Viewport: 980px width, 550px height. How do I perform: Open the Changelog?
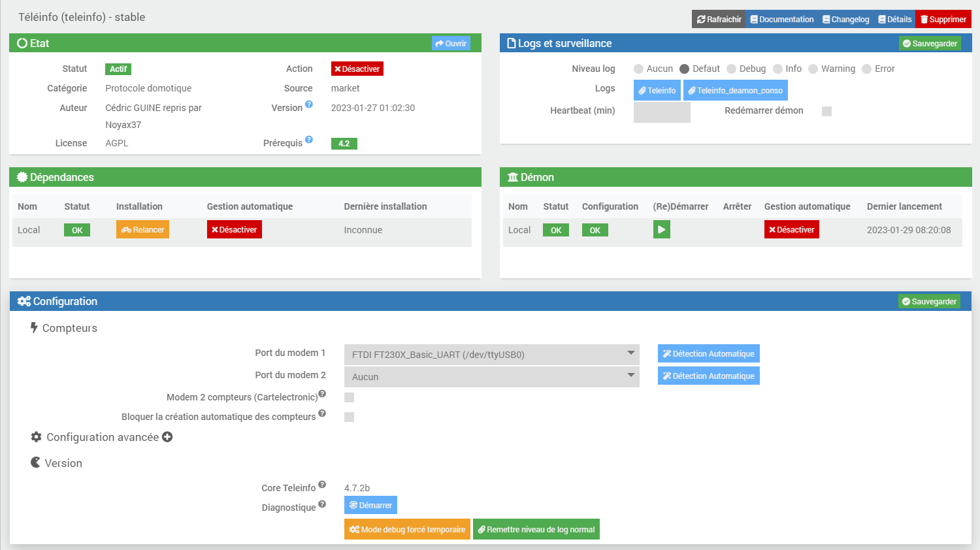pos(846,20)
